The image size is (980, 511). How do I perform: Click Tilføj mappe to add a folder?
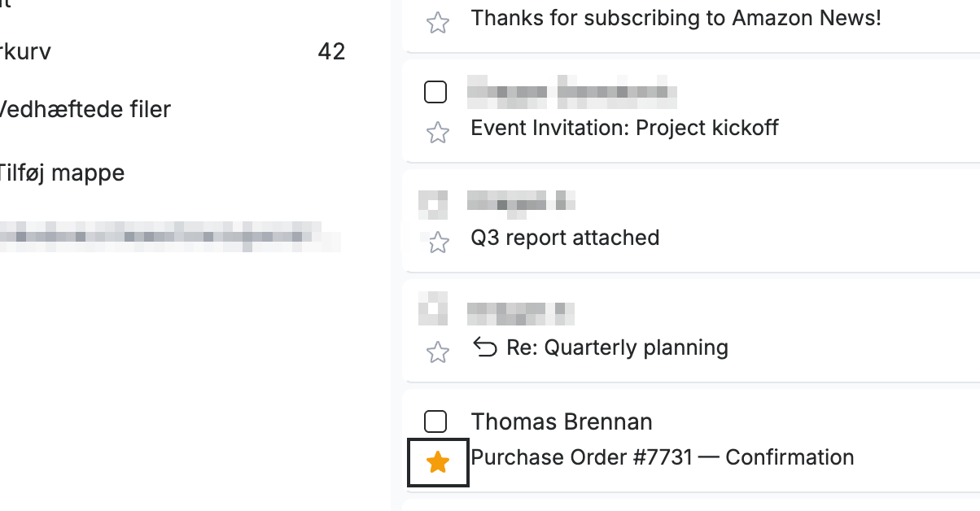point(62,173)
